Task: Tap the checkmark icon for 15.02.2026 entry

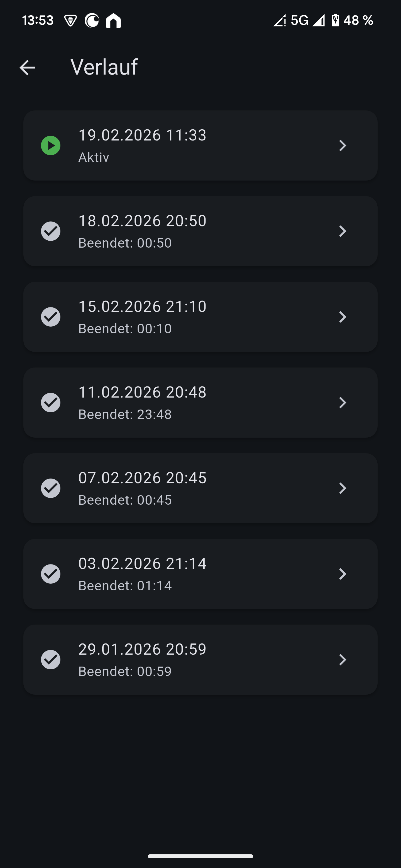Action: pyautogui.click(x=51, y=317)
